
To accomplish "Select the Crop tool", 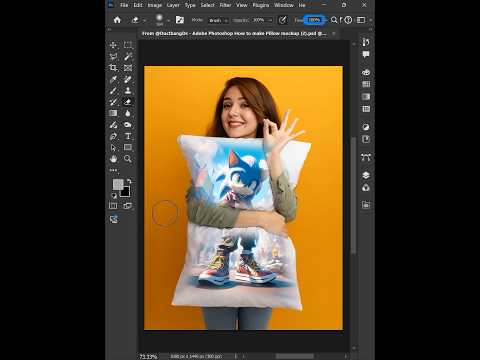I will click(113, 68).
